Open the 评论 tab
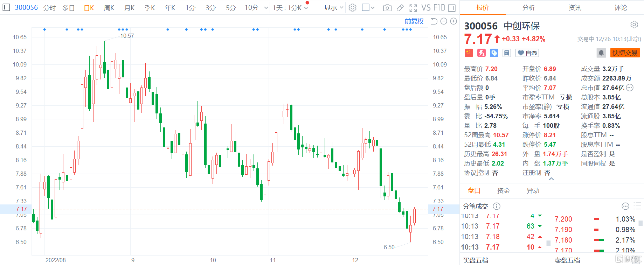644x265 pixels. [621, 8]
